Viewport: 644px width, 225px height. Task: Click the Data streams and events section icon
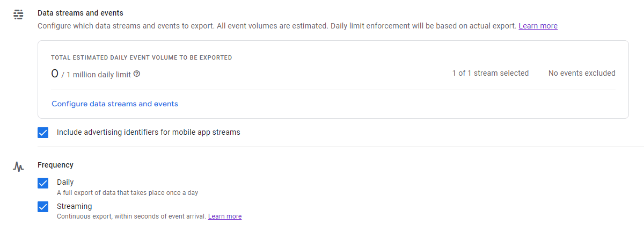pos(18,14)
